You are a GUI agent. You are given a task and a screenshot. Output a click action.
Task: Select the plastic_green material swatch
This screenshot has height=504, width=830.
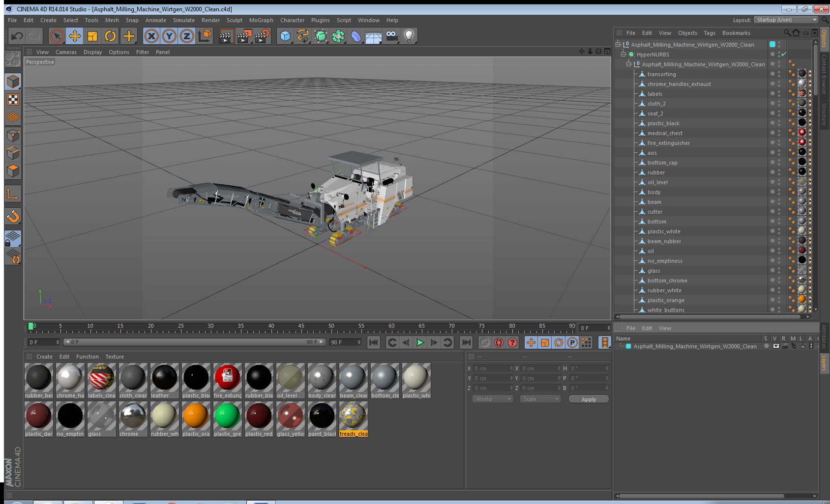(228, 419)
